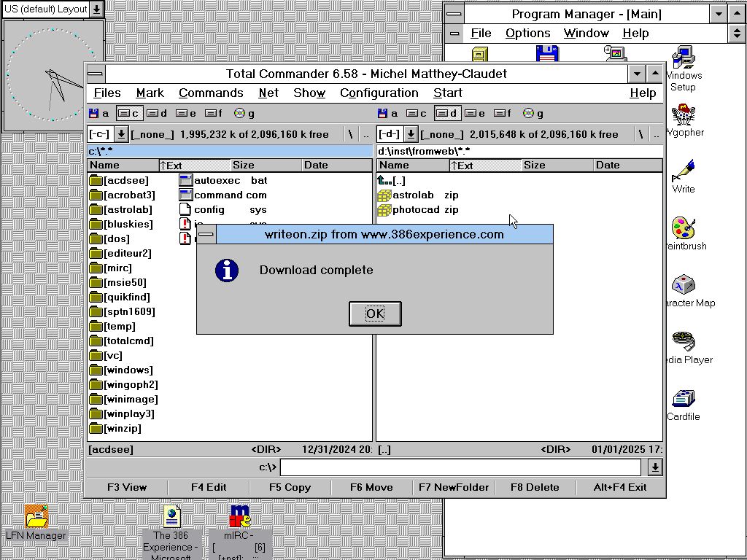
Task: Open the Write program icon
Action: [683, 173]
